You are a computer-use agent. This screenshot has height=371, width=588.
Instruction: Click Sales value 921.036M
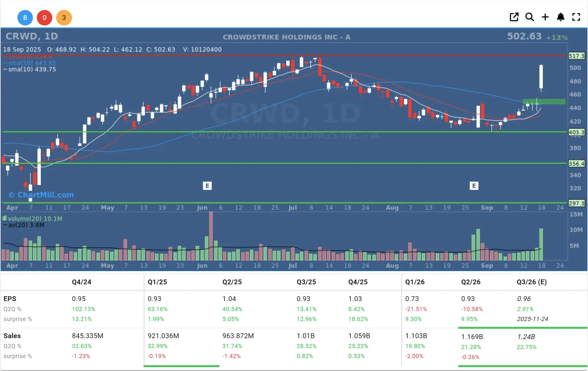click(x=163, y=336)
